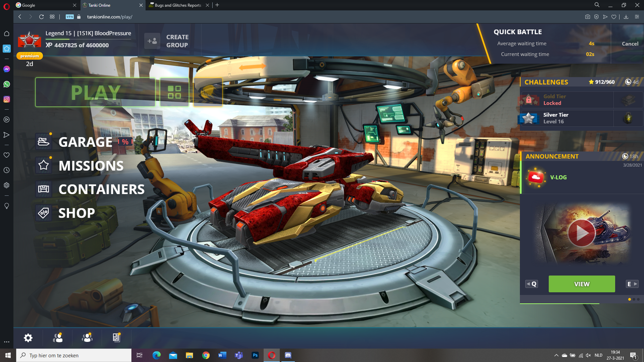
Task: Open game settings gear icon
Action: [x=28, y=338]
